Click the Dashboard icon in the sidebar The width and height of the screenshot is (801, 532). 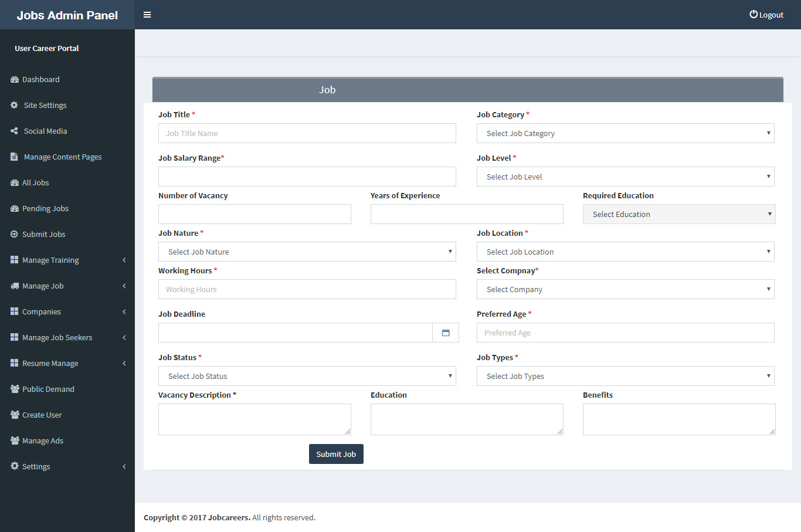pos(13,79)
